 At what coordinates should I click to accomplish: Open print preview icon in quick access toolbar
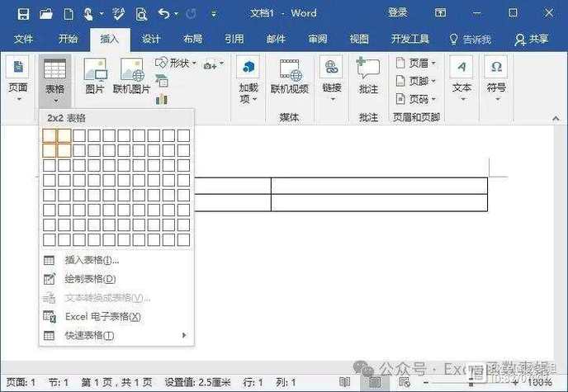[141, 14]
